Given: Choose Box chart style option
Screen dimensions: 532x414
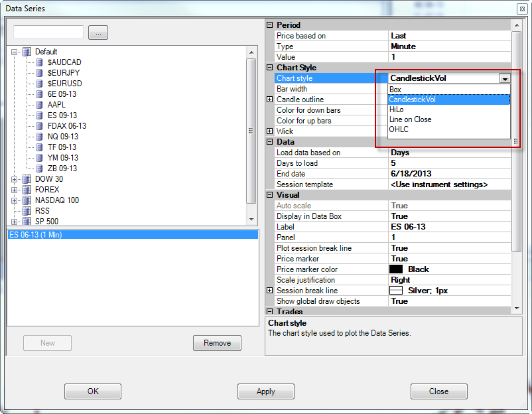Looking at the screenshot, I should point(449,90).
